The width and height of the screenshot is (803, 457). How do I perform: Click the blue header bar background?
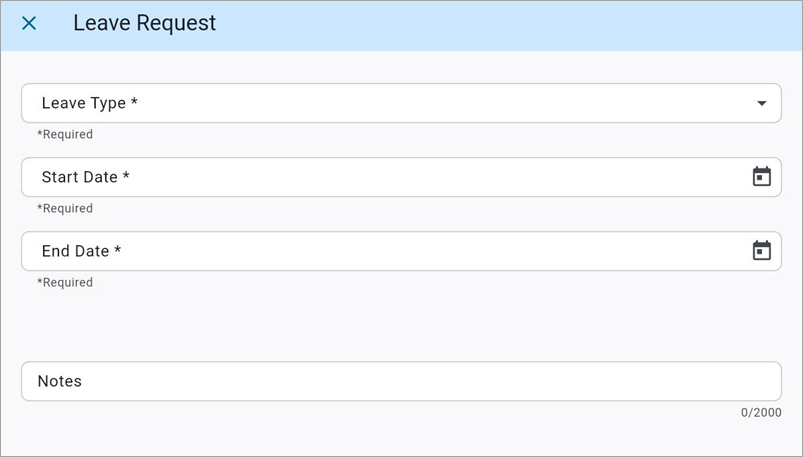pyautogui.click(x=500, y=25)
